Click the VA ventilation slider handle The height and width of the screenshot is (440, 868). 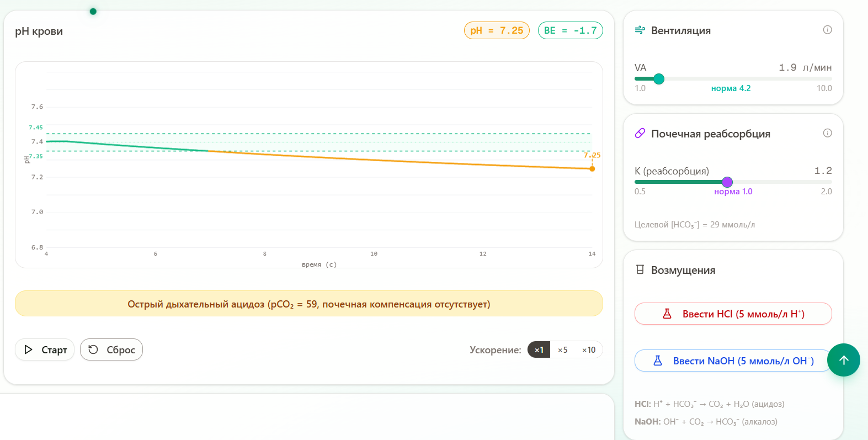click(x=659, y=79)
